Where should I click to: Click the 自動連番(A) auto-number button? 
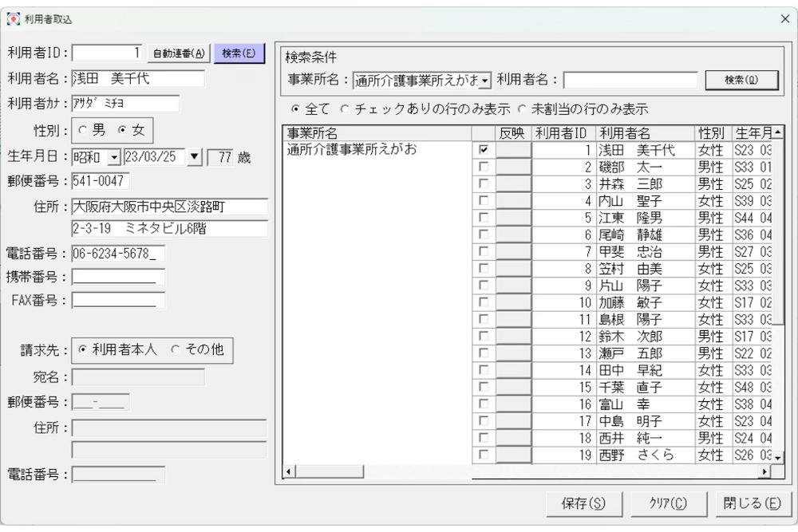pos(179,53)
